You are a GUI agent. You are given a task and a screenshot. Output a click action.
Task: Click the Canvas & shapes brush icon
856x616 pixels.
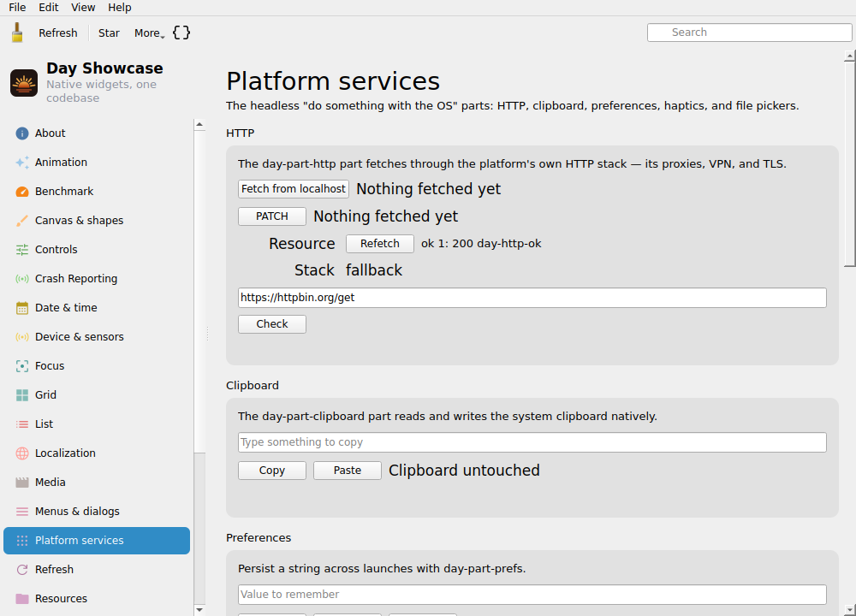(x=22, y=221)
